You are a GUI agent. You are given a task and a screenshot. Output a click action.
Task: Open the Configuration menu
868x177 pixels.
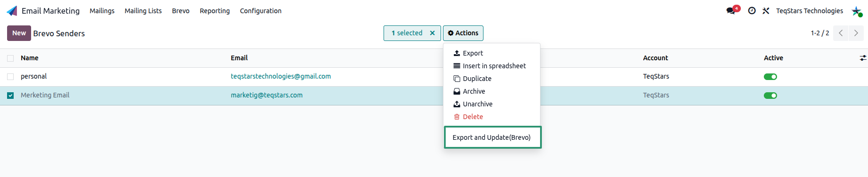tap(261, 11)
